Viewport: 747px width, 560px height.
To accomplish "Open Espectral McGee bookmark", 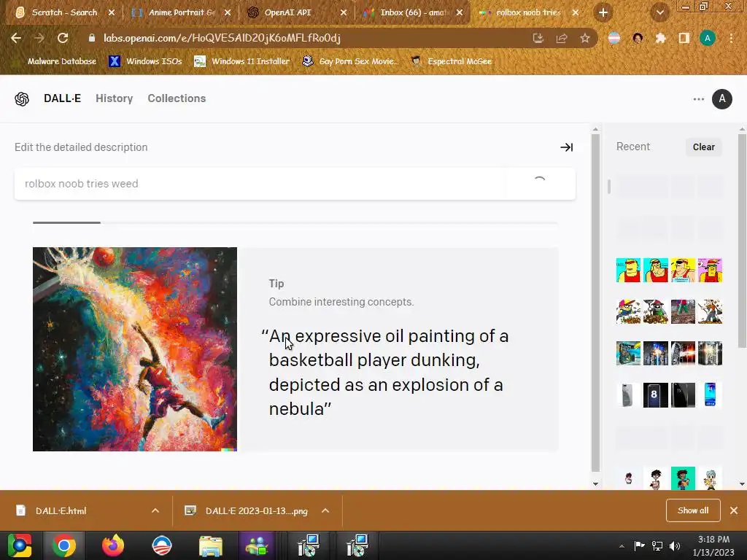I will pyautogui.click(x=452, y=61).
